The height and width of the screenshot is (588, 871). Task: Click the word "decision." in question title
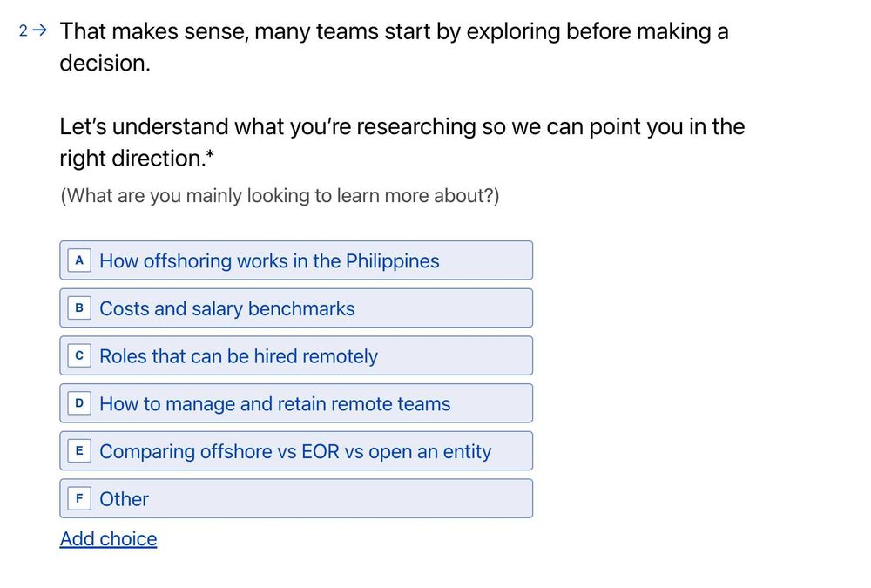(105, 64)
